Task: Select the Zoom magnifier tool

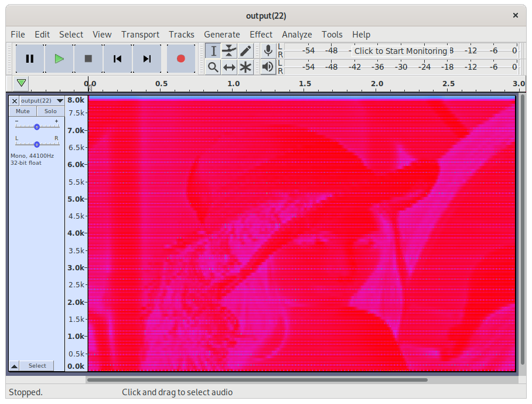Action: tap(213, 67)
